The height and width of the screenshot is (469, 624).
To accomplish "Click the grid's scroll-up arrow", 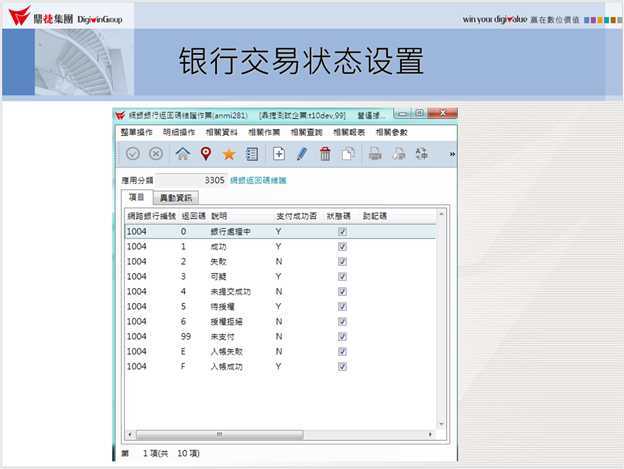I will (441, 214).
